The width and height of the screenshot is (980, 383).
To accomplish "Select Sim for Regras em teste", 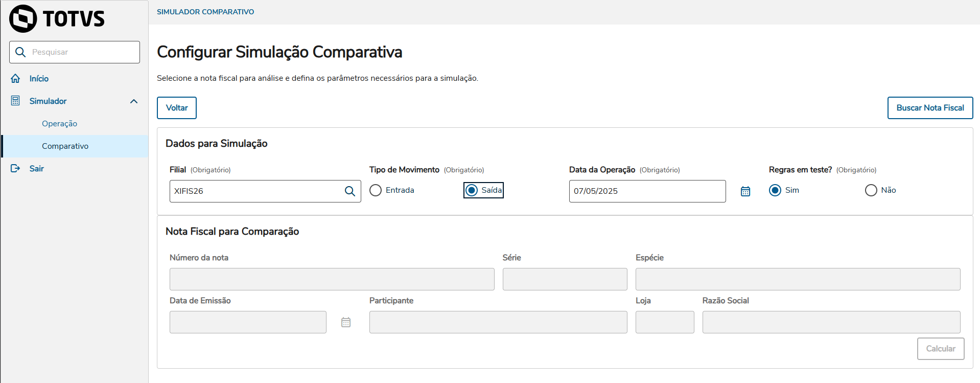I will point(775,190).
